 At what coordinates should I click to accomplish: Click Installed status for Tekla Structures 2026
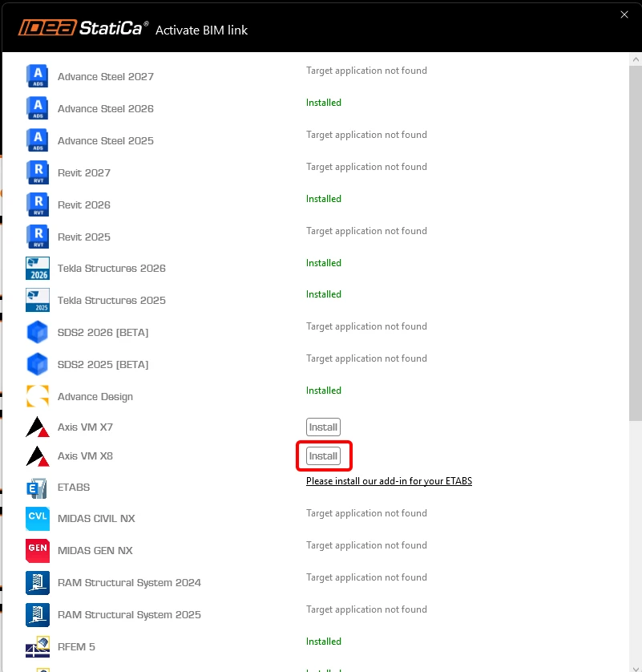(x=324, y=263)
